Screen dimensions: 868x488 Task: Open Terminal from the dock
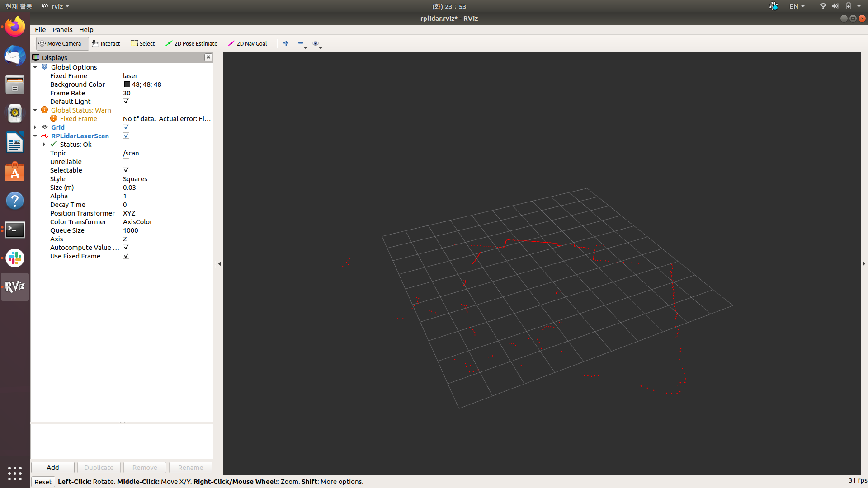[x=15, y=230]
